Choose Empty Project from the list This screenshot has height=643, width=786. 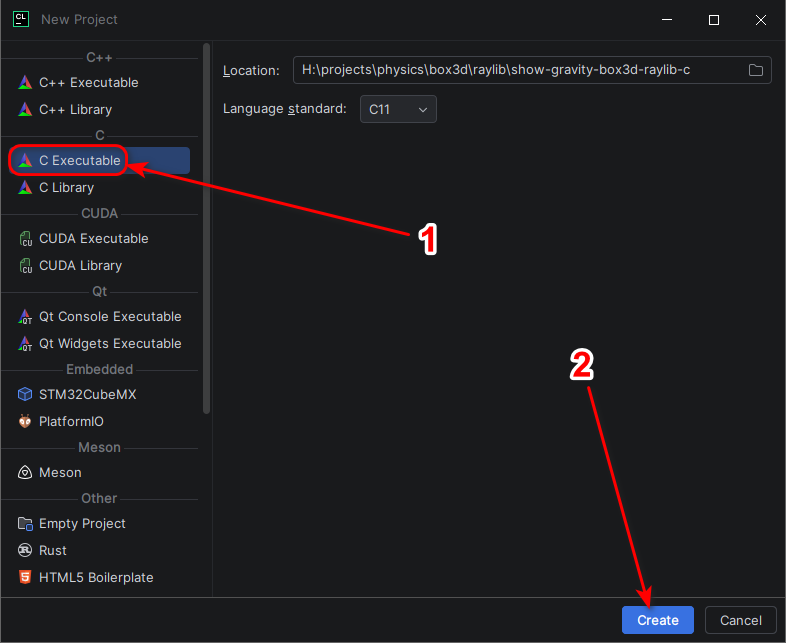click(99, 524)
